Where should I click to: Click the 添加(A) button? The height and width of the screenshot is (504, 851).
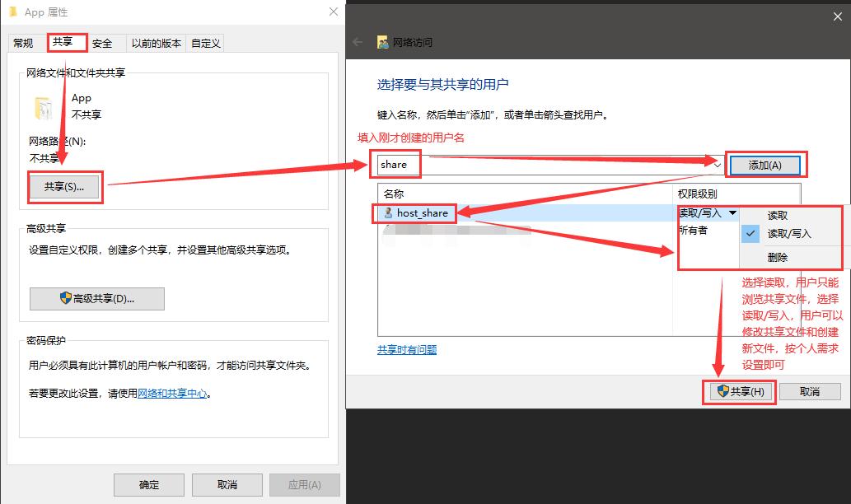[x=765, y=164]
